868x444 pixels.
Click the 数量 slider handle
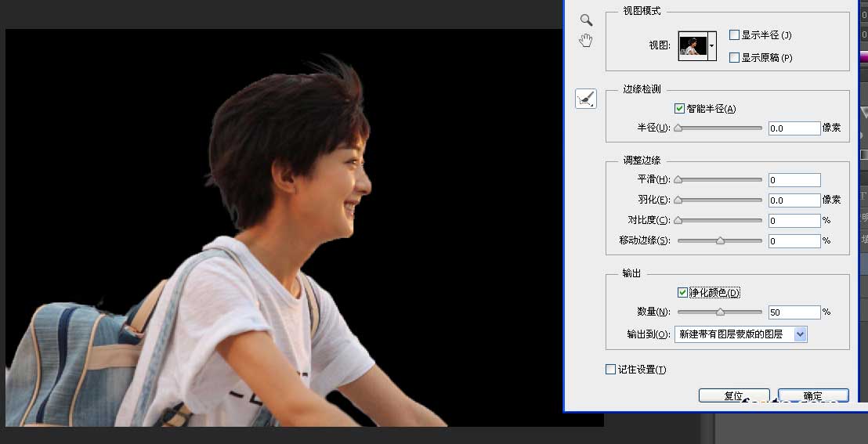[x=720, y=312]
